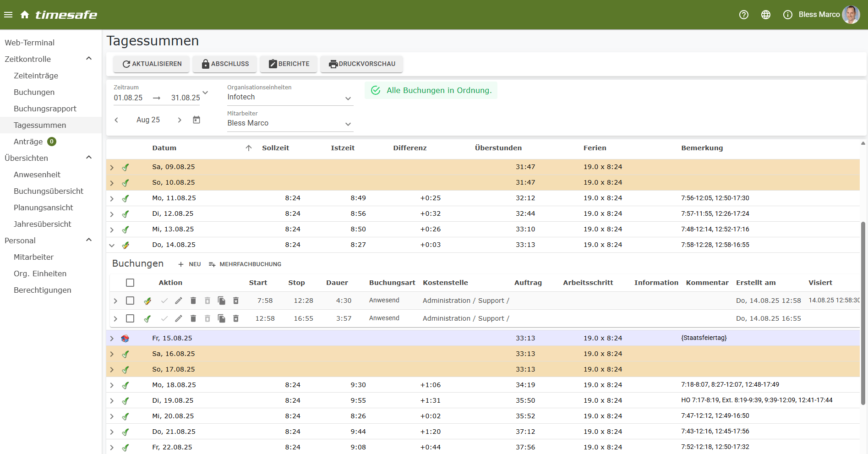
Task: Go to next month after Aug 25
Action: (x=180, y=120)
